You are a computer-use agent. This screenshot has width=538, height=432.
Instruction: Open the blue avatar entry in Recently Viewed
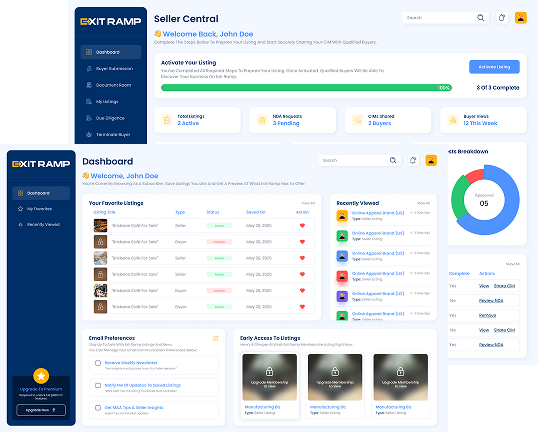[x=342, y=256]
